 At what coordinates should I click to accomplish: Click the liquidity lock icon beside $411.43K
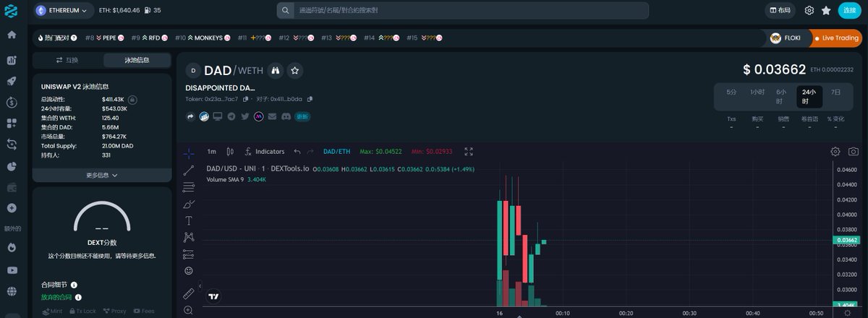click(x=133, y=99)
